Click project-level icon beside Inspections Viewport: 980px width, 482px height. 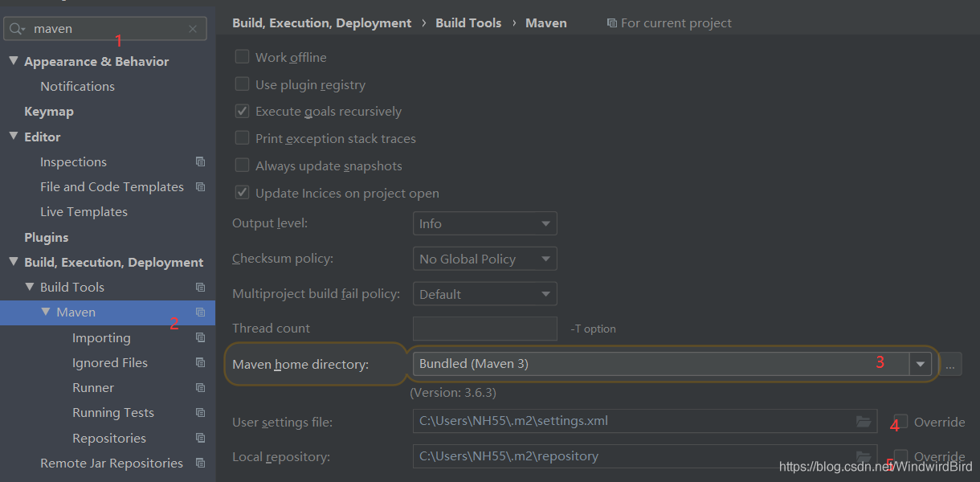(x=201, y=161)
